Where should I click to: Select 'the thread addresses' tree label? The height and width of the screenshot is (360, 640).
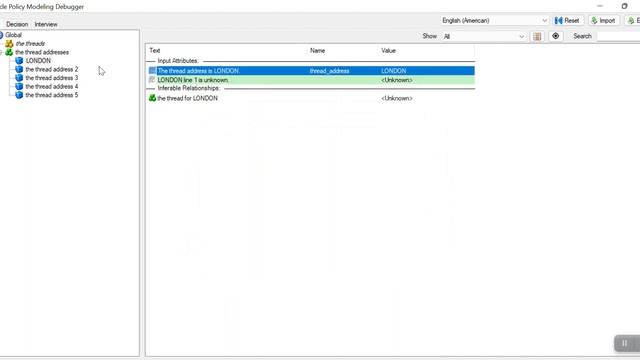tap(42, 52)
